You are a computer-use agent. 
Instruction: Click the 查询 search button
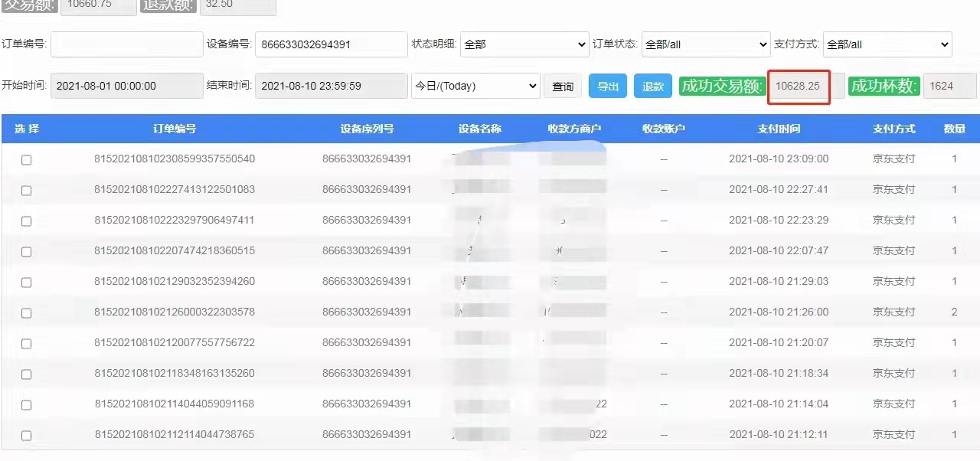(x=563, y=87)
